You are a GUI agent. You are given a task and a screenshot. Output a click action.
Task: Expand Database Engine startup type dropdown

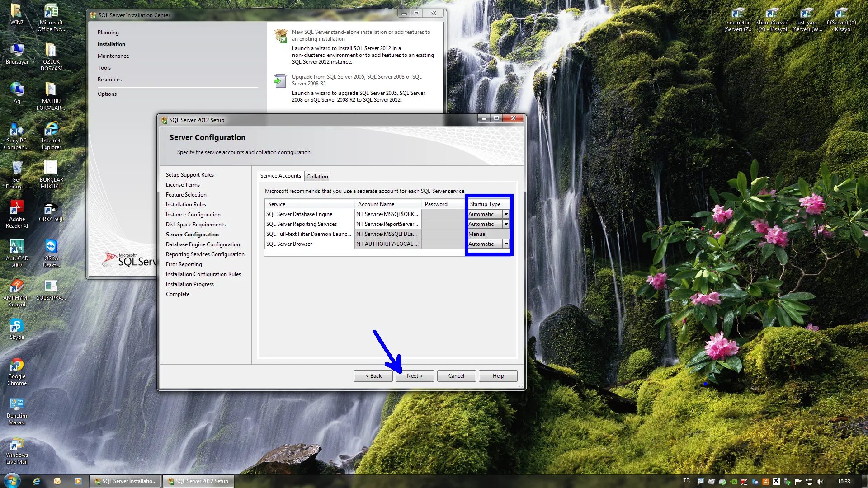(x=506, y=214)
